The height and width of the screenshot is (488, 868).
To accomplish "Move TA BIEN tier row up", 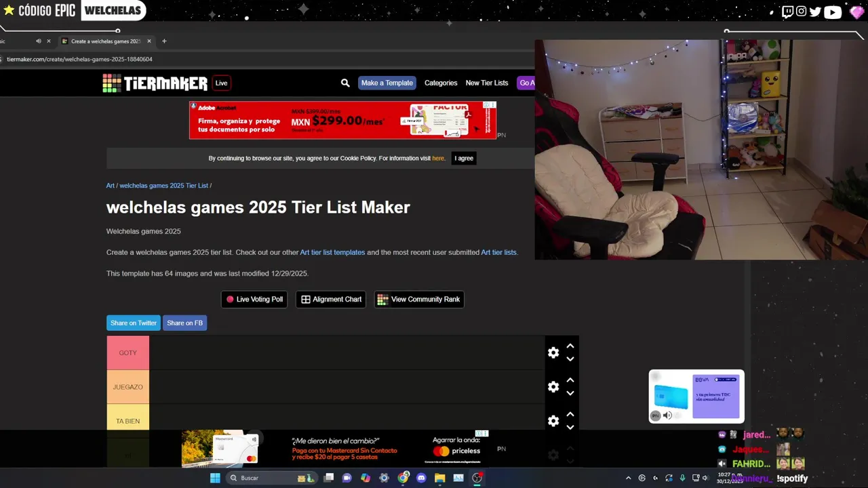I will pyautogui.click(x=570, y=414).
